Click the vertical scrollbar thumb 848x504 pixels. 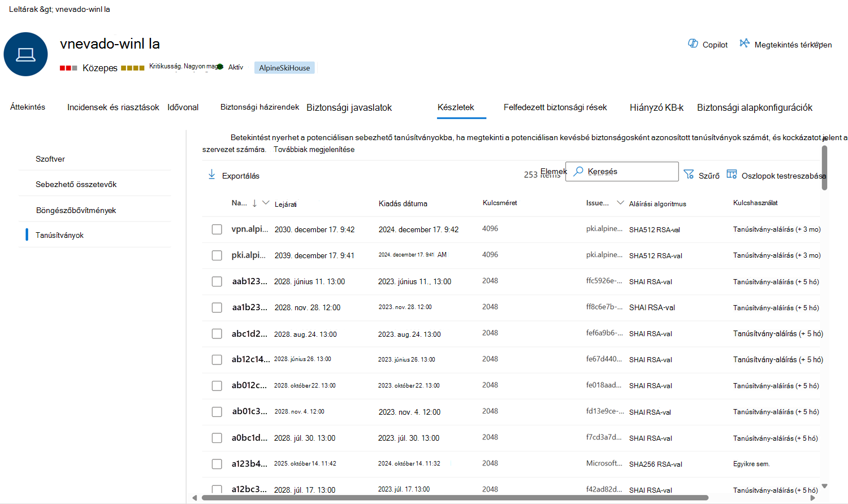click(825, 168)
